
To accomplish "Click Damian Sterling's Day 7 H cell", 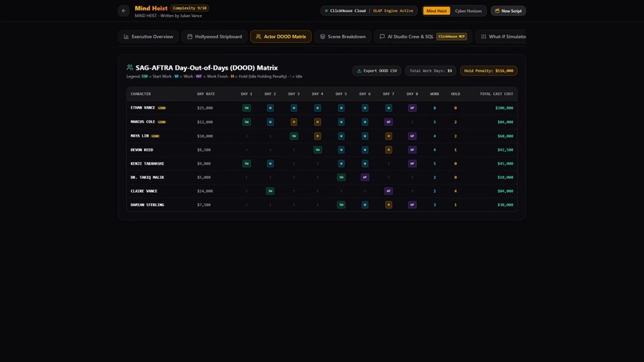I will pos(388,205).
